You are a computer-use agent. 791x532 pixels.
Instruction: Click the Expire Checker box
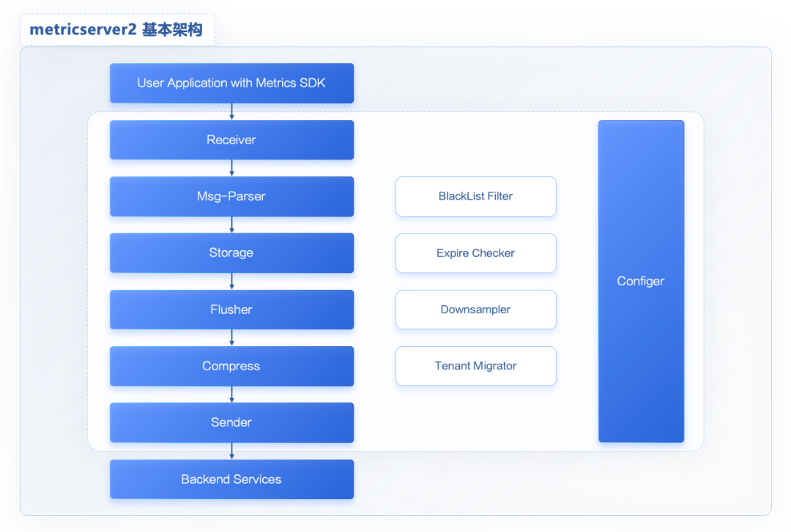(476, 253)
